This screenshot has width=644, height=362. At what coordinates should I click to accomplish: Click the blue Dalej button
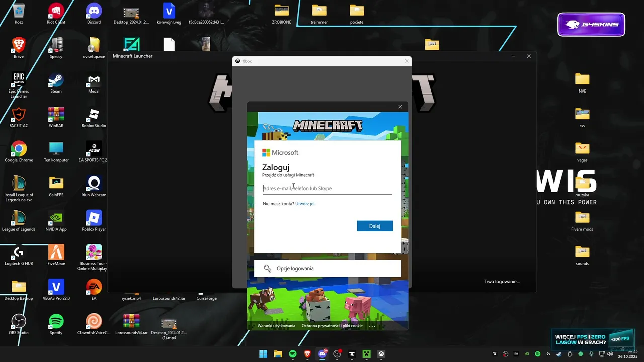tap(375, 226)
